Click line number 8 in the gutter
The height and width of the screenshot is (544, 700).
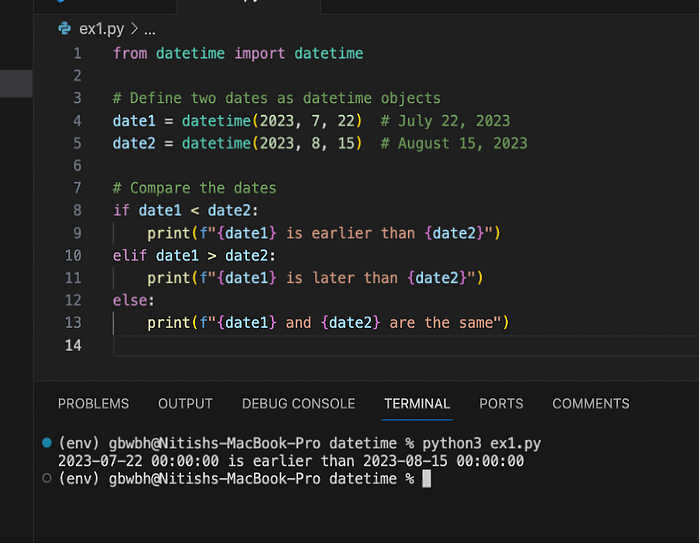click(78, 210)
